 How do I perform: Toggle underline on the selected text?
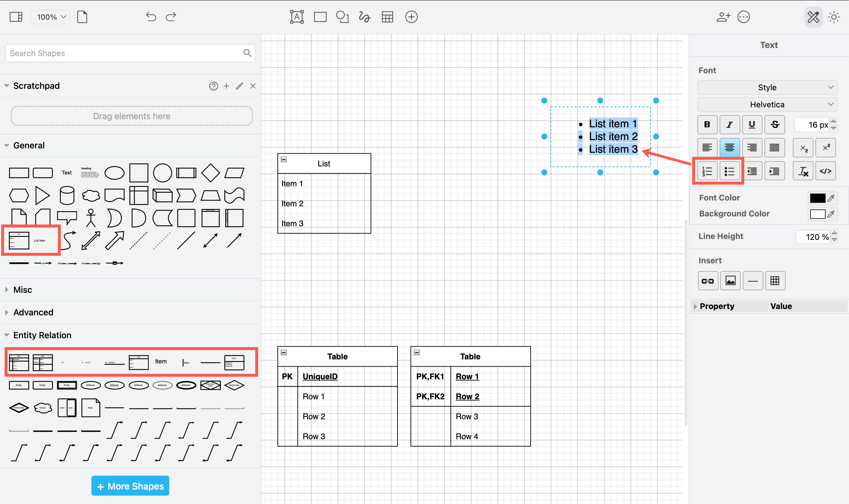(x=752, y=125)
